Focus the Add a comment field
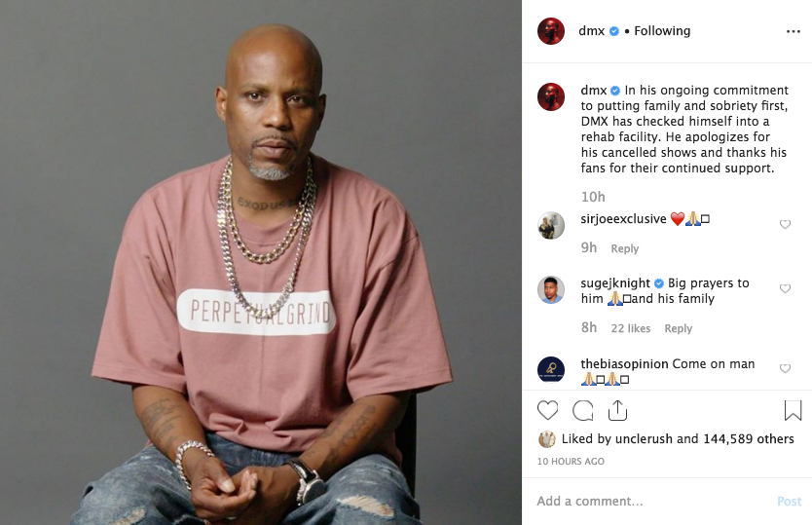Screen dimensions: 812x525 pos(652,502)
